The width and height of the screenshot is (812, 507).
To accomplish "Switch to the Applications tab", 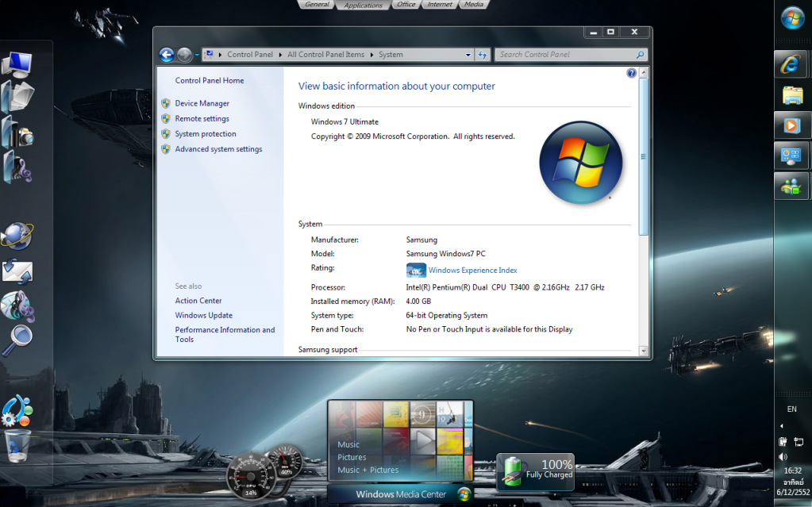I will pyautogui.click(x=363, y=6).
